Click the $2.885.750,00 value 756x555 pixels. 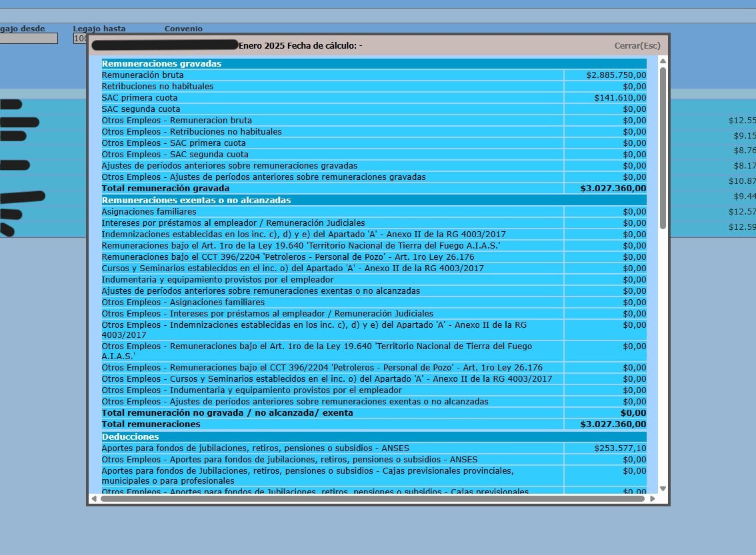pos(616,75)
